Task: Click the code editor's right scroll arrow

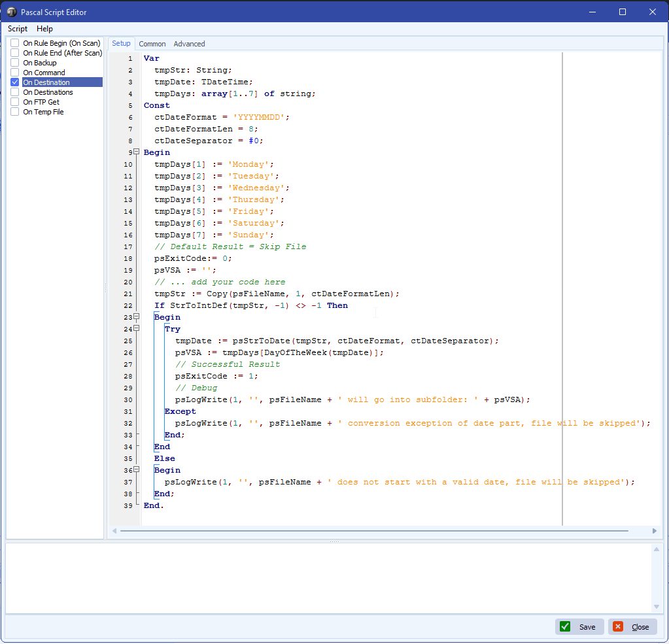Action: (655, 531)
